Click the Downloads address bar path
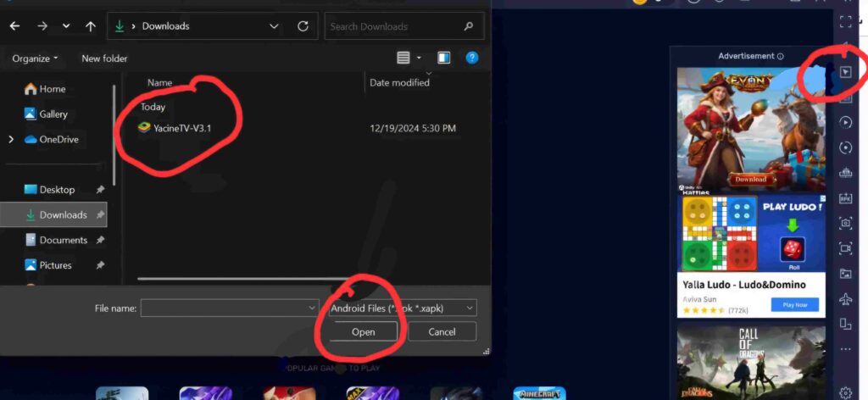The image size is (868, 400). (165, 26)
